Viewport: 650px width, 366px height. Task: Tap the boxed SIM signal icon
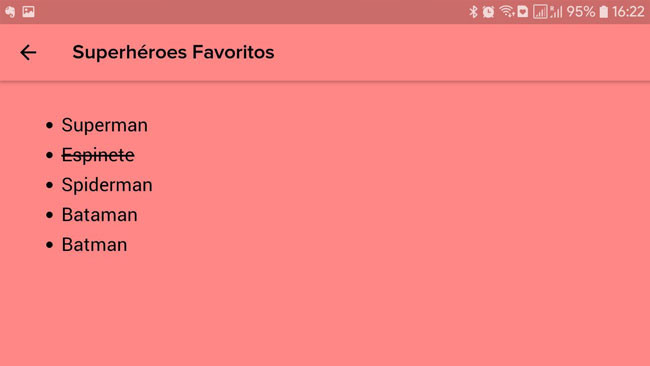[x=540, y=12]
